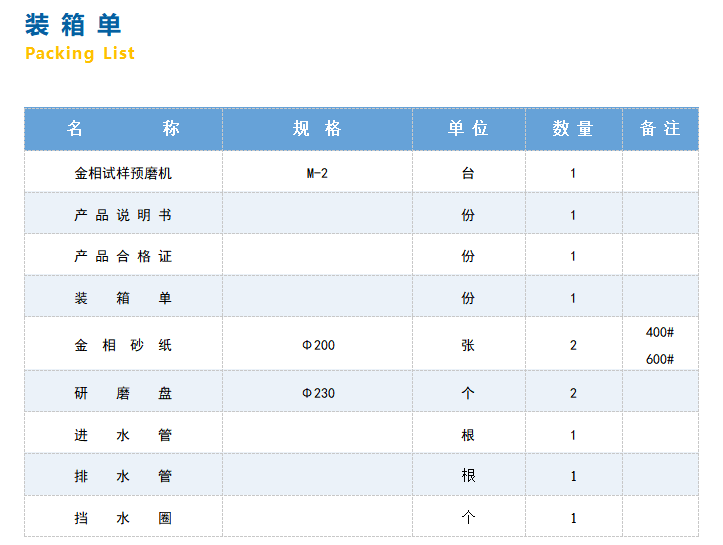Click quantity 1 in 进水管 row
723x545 pixels.
[x=573, y=435]
